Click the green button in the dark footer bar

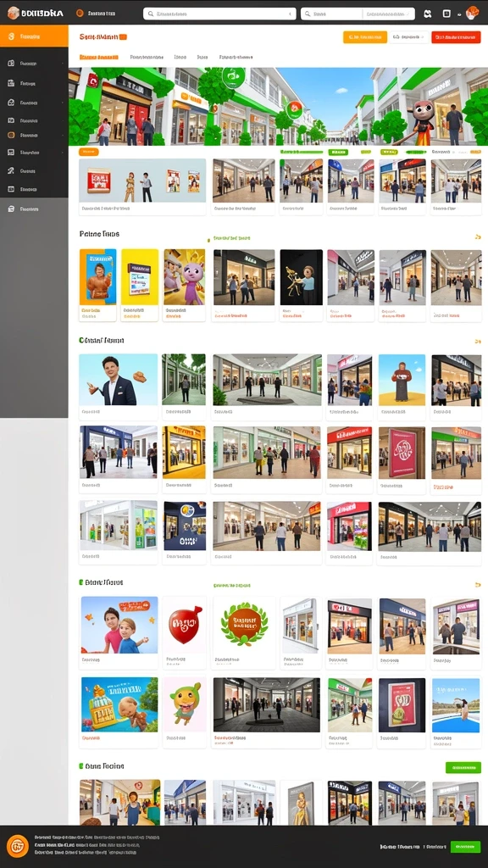[465, 847]
